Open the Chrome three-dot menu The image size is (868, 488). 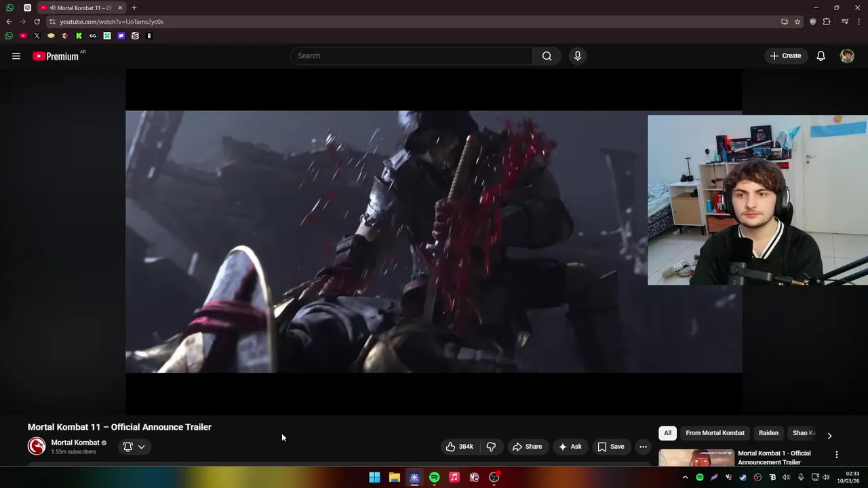click(859, 22)
